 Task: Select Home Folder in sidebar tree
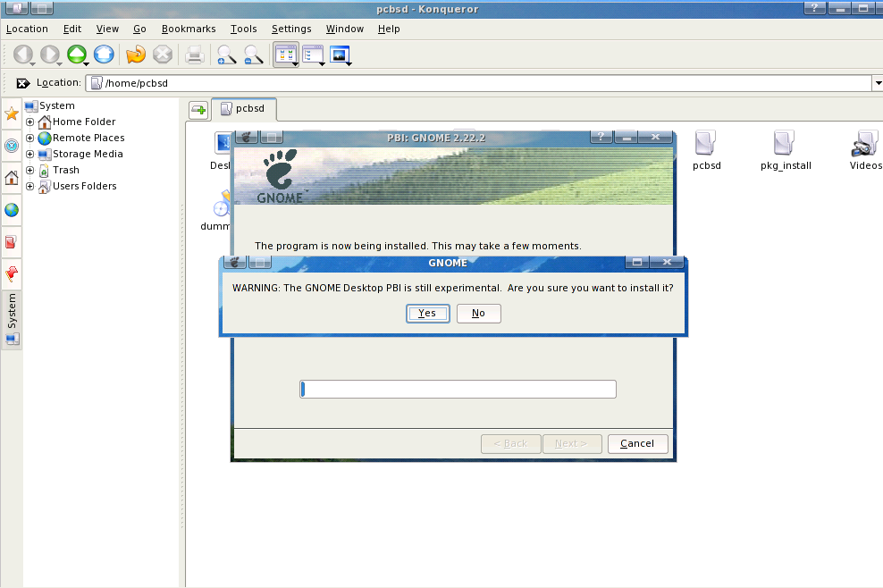point(77,122)
